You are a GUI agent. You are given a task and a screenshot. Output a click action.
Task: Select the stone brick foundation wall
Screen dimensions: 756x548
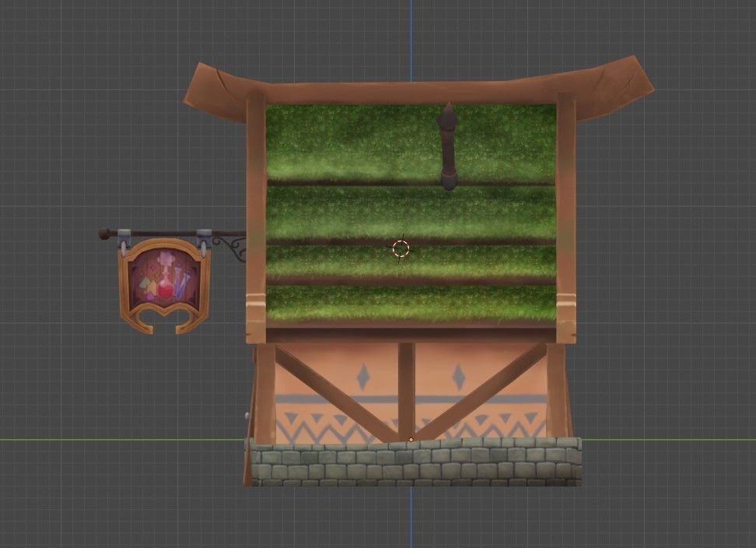click(416, 462)
